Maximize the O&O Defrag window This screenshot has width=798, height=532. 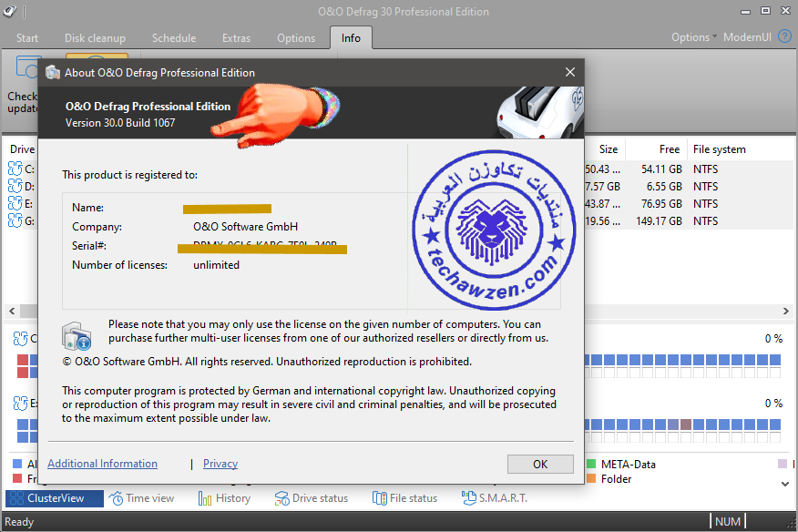click(x=765, y=11)
